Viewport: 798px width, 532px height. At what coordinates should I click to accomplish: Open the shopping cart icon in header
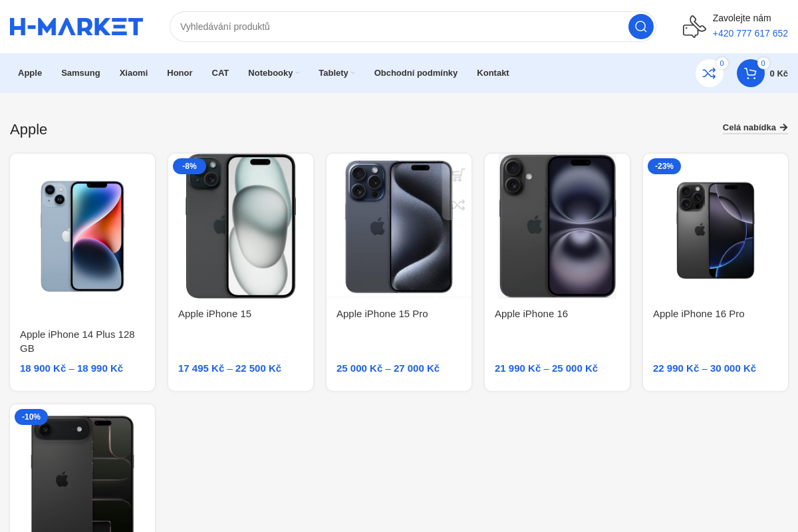pos(750,73)
